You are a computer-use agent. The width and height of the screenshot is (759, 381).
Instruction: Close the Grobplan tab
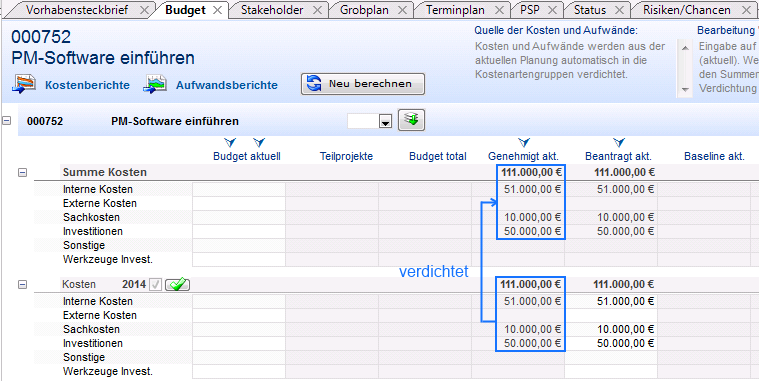[x=402, y=10]
